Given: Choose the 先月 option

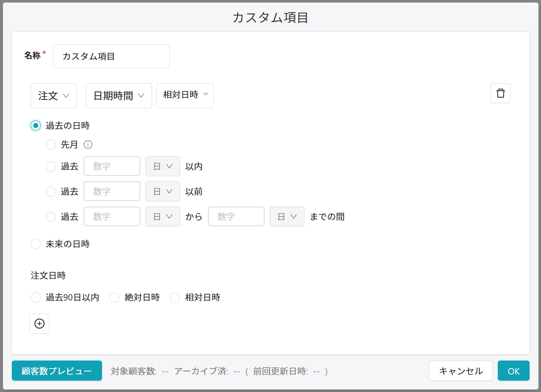Looking at the screenshot, I should (x=51, y=144).
